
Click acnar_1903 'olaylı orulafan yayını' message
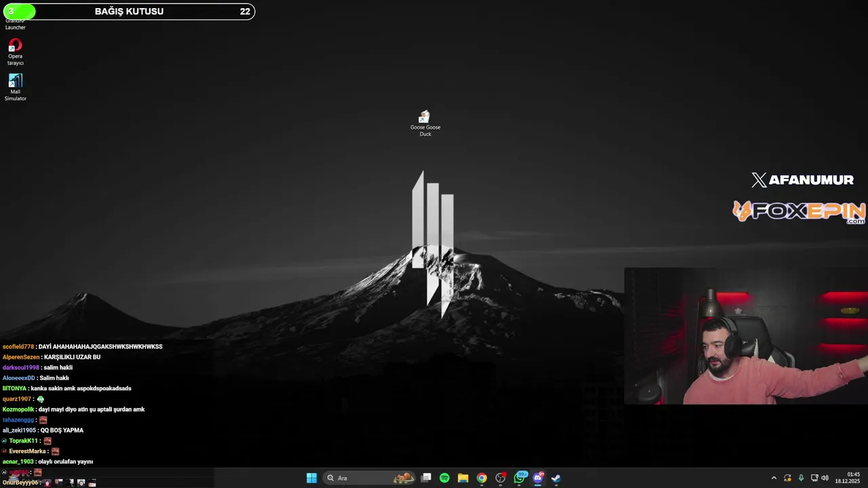(x=47, y=462)
